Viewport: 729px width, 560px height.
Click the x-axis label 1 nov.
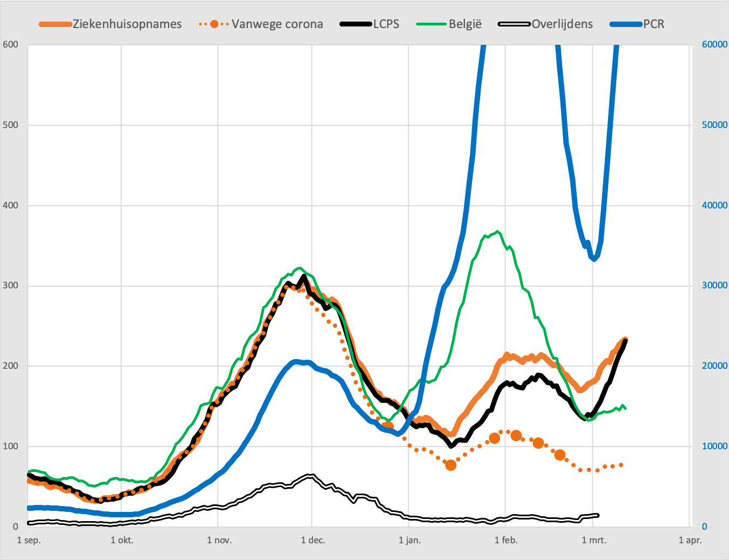click(219, 540)
